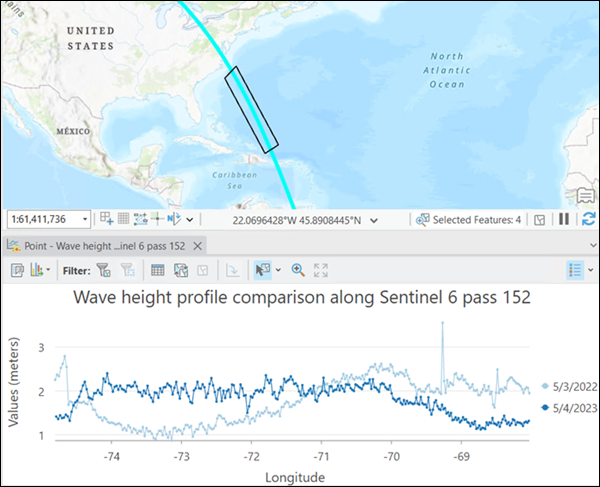Click Selected Features: 4 indicator

pos(470,219)
